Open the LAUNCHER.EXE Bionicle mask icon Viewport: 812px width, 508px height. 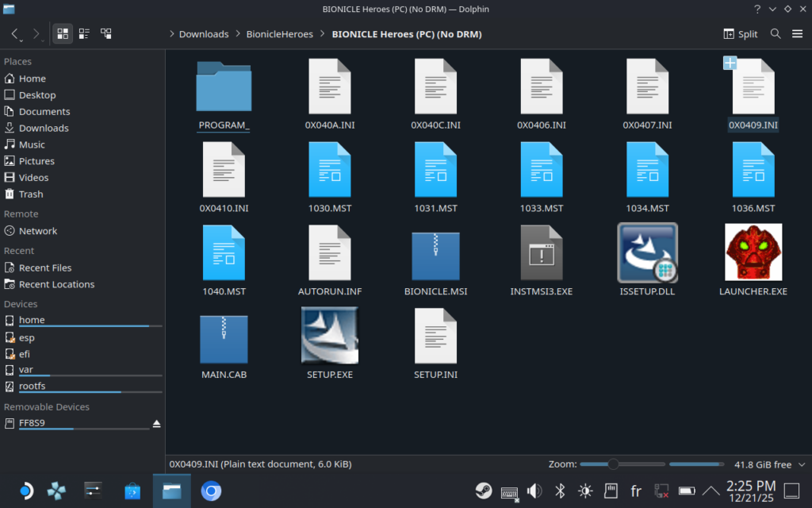coord(753,252)
